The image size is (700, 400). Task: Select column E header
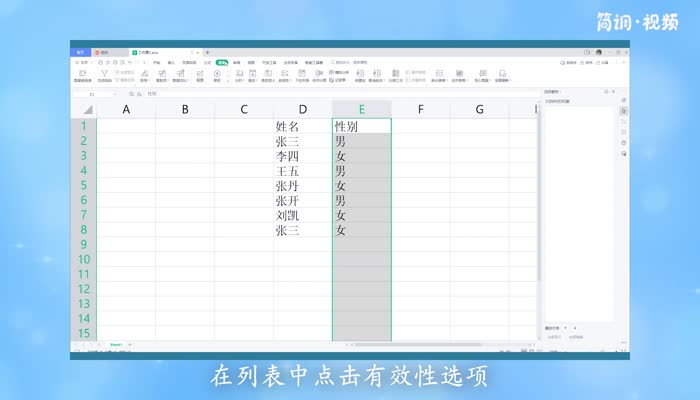point(361,109)
